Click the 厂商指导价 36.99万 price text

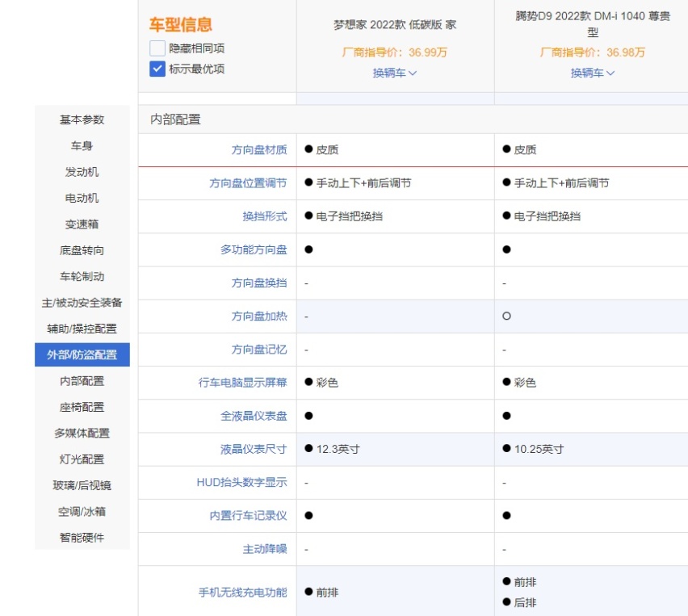394,52
